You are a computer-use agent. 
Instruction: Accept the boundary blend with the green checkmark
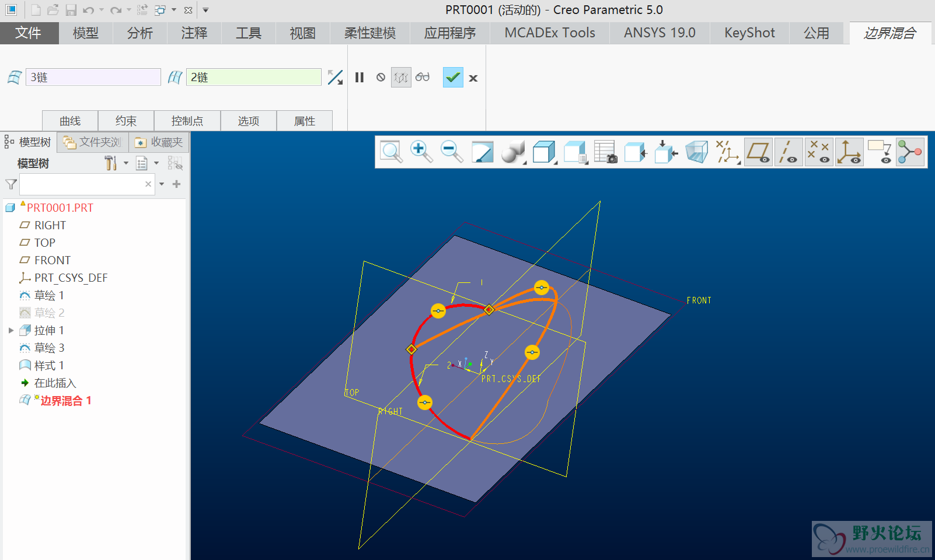pos(453,78)
